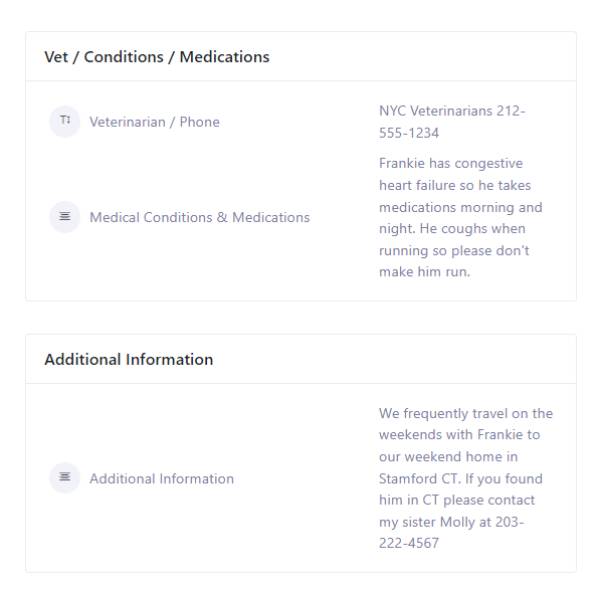Click the bold Additional Information section heading

coord(129,359)
